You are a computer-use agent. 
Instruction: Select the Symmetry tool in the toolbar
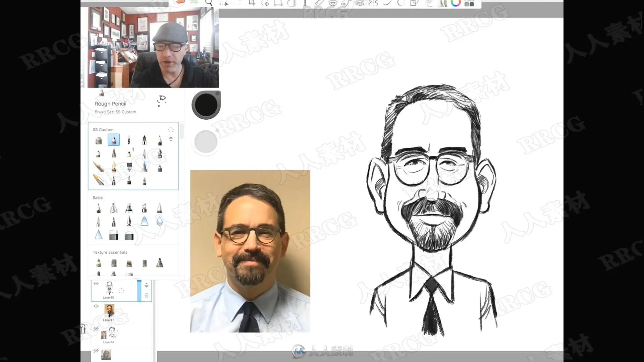(373, 3)
